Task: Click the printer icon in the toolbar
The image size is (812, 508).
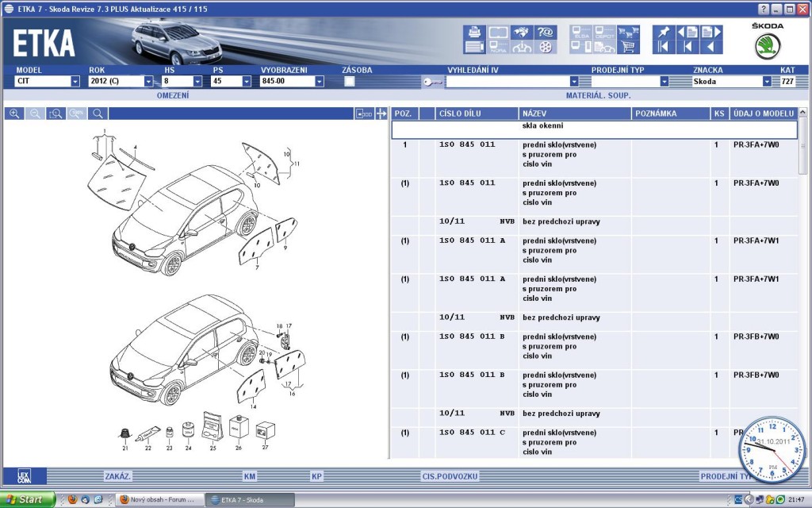Action: [474, 33]
